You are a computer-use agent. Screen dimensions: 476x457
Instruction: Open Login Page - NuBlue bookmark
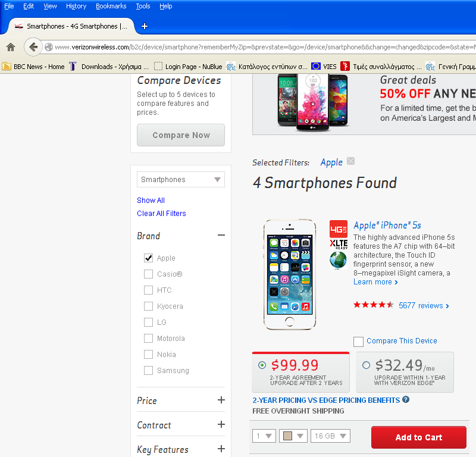(188, 67)
